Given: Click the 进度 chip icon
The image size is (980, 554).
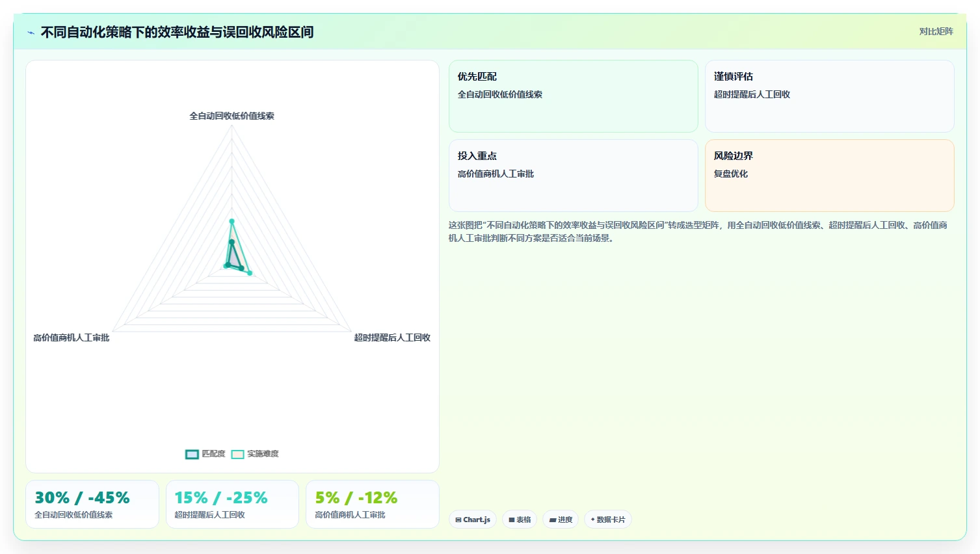Looking at the screenshot, I should pyautogui.click(x=552, y=520).
